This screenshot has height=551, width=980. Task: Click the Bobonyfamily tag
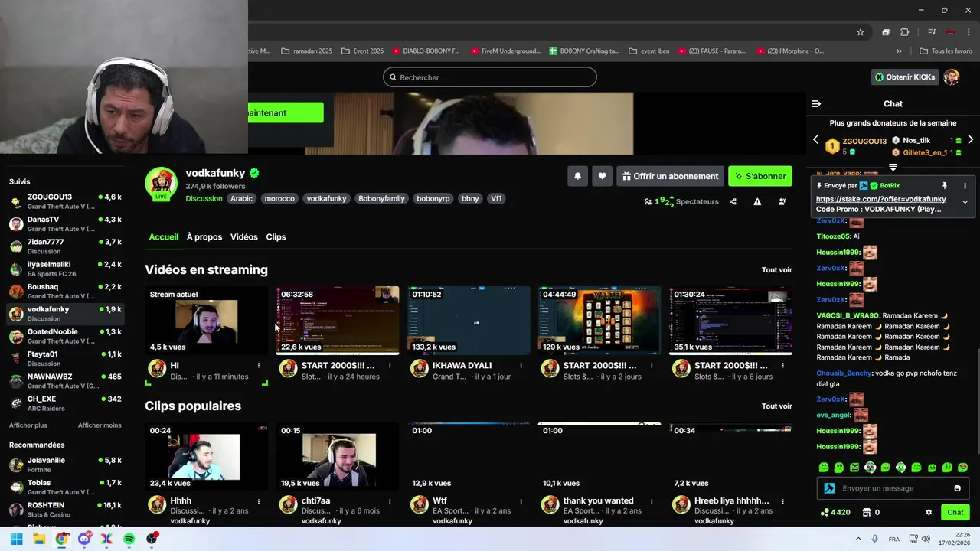381,198
